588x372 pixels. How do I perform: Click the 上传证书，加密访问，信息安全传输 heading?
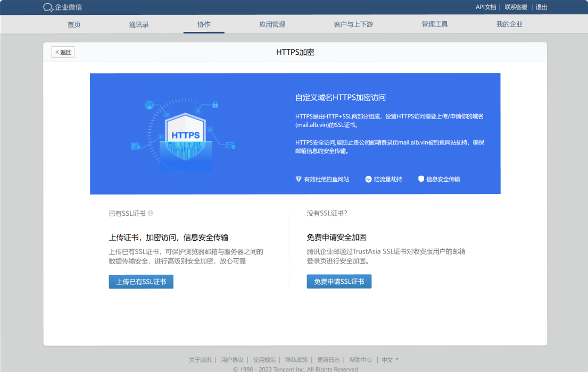click(x=168, y=237)
